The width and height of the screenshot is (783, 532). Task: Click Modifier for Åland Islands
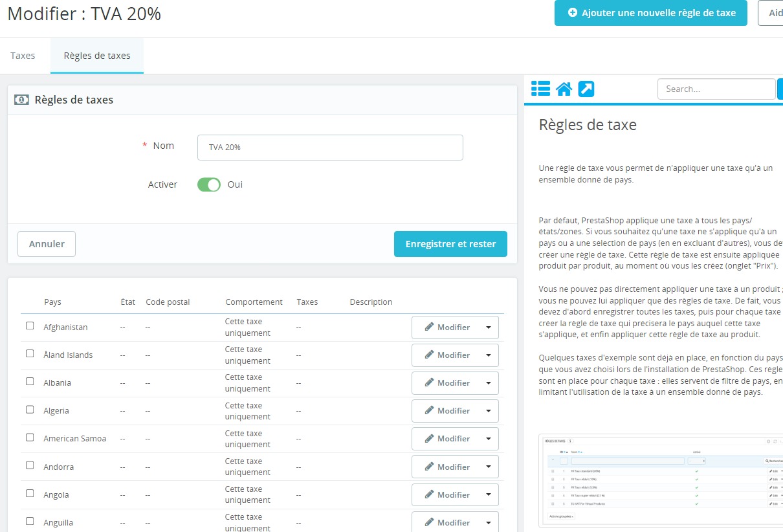[446, 355]
